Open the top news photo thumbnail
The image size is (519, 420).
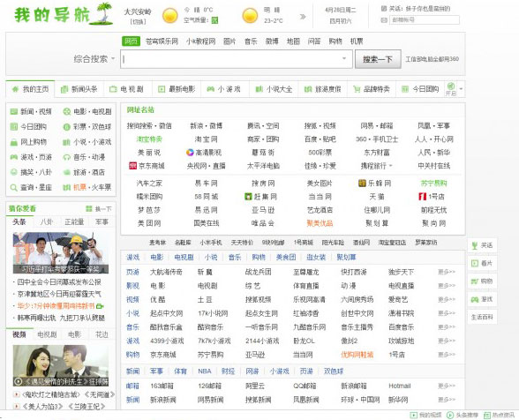[61, 253]
